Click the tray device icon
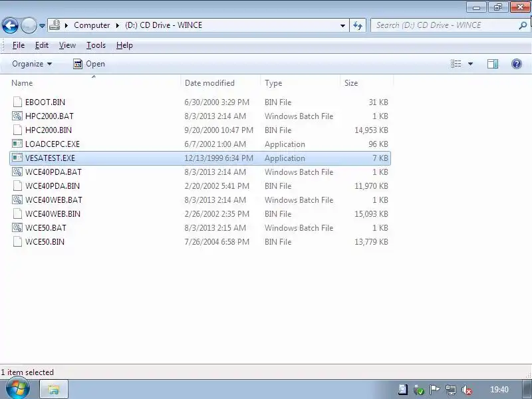This screenshot has width=532, height=399. [x=403, y=390]
